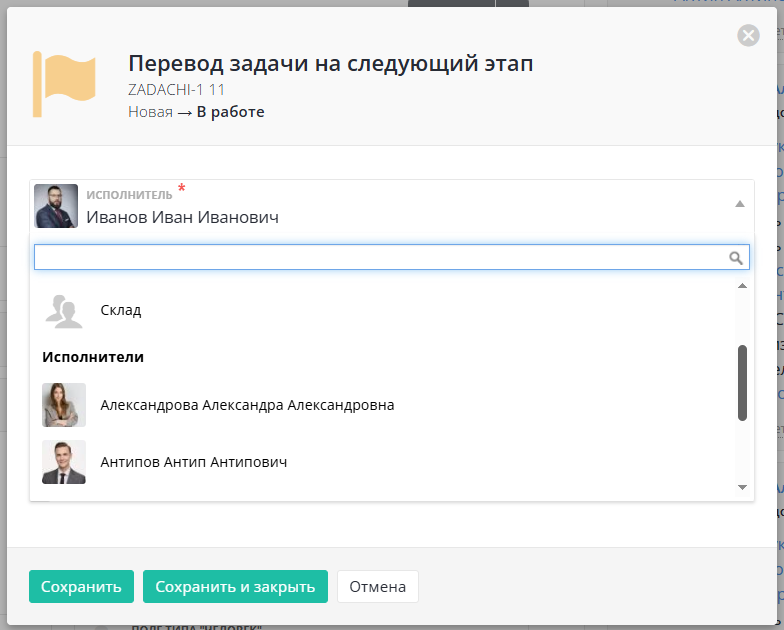Cancel with the Отмена button
Screen dimensions: 784x630
click(377, 587)
